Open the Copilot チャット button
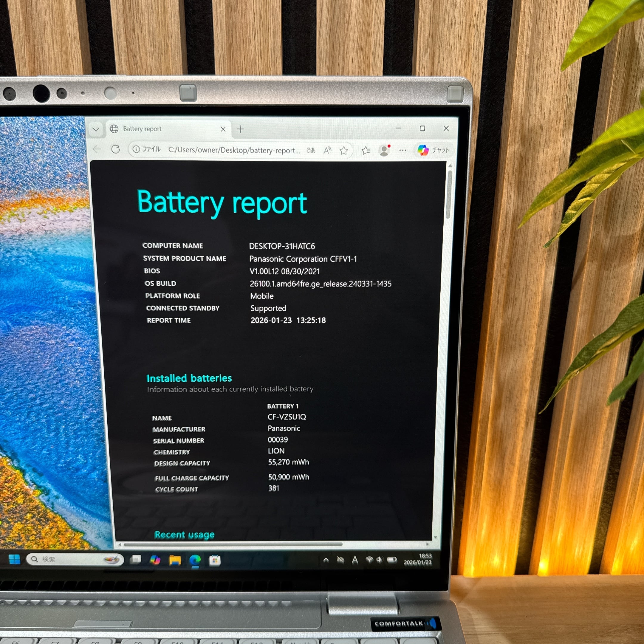The height and width of the screenshot is (644, 644). tap(434, 150)
